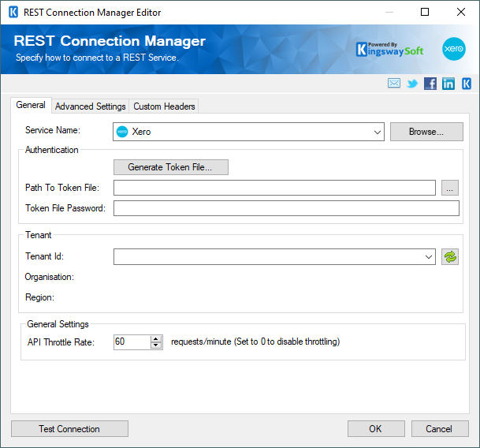The height and width of the screenshot is (448, 480).
Task: Click the ellipsis button for token file path
Action: pos(450,188)
